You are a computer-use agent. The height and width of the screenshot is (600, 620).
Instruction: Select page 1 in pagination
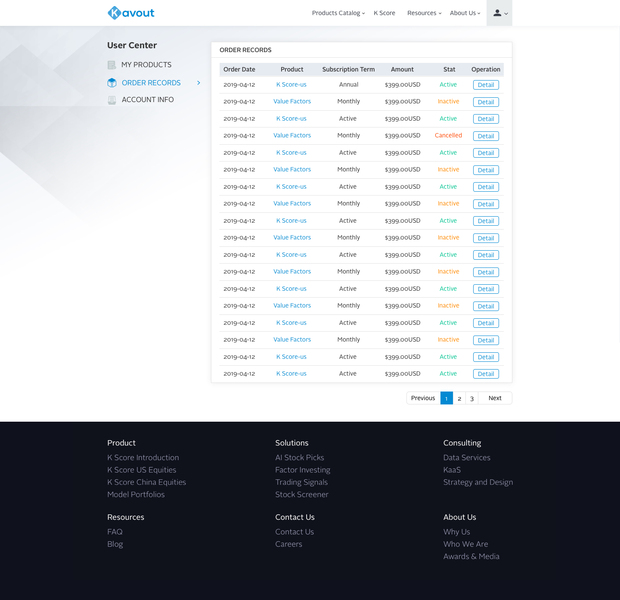(x=446, y=398)
